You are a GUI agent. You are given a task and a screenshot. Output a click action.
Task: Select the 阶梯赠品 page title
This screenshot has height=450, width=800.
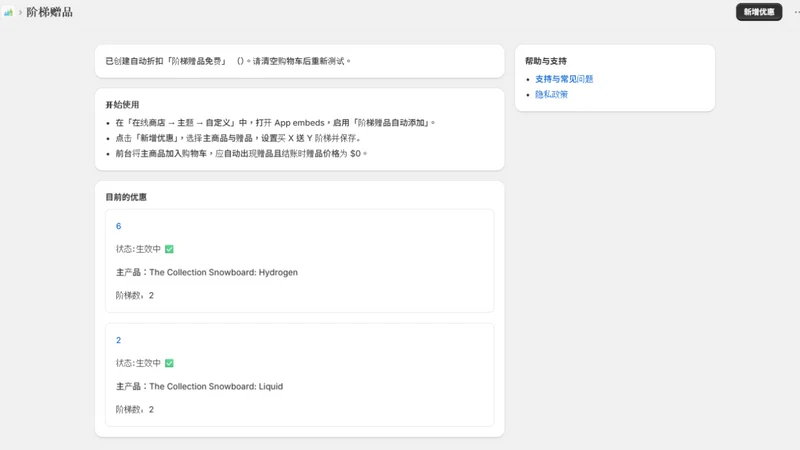49,12
